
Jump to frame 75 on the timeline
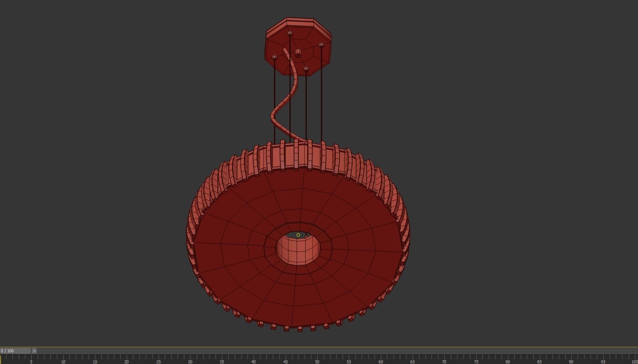click(476, 362)
